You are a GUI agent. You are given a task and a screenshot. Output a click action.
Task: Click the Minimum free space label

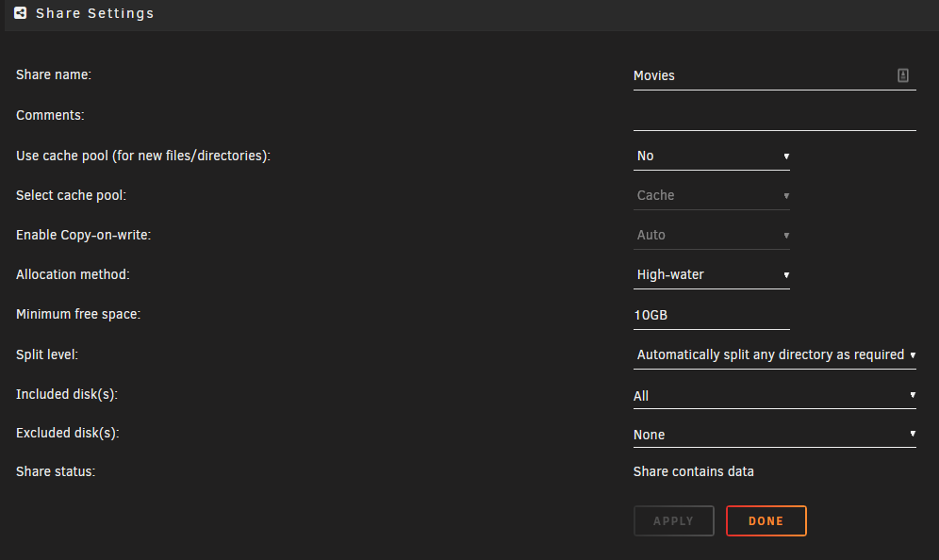[78, 314]
